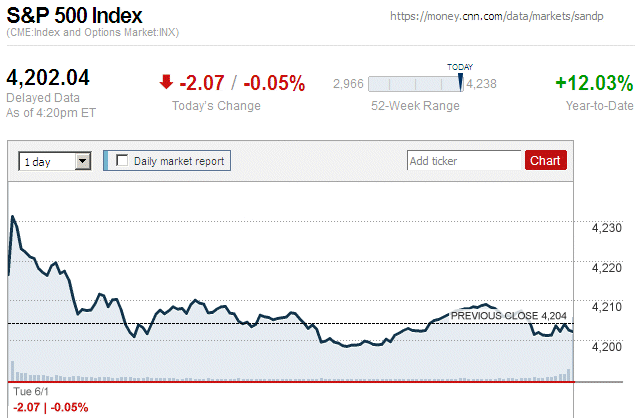The width and height of the screenshot is (640, 420).
Task: Click the TODAY marker on 52-week range
Action: tap(460, 82)
